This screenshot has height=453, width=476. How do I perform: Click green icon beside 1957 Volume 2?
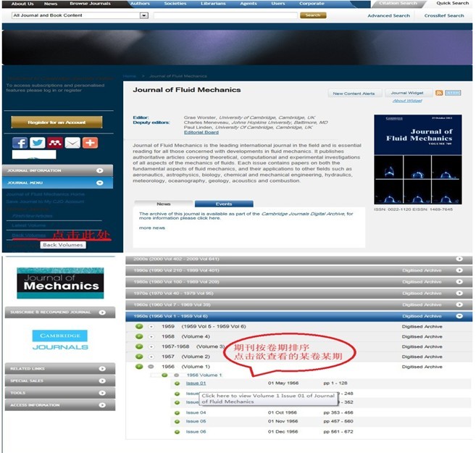pos(139,357)
